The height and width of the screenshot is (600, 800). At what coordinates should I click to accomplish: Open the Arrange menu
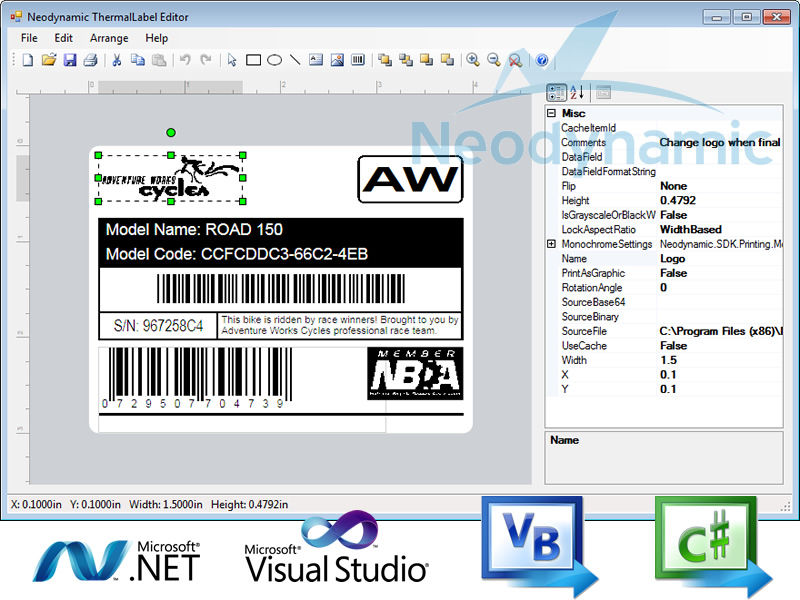109,38
